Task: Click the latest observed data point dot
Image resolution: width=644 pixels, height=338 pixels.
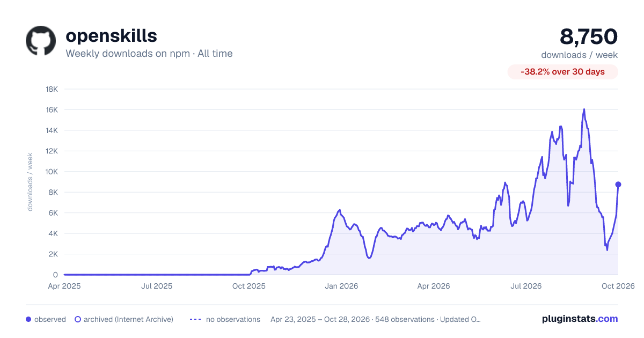Action: pos(618,185)
